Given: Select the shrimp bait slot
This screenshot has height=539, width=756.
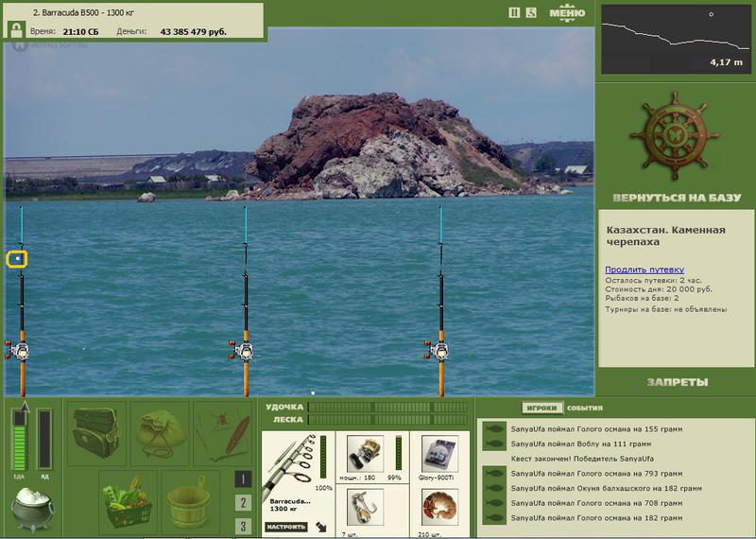Looking at the screenshot, I should [439, 507].
